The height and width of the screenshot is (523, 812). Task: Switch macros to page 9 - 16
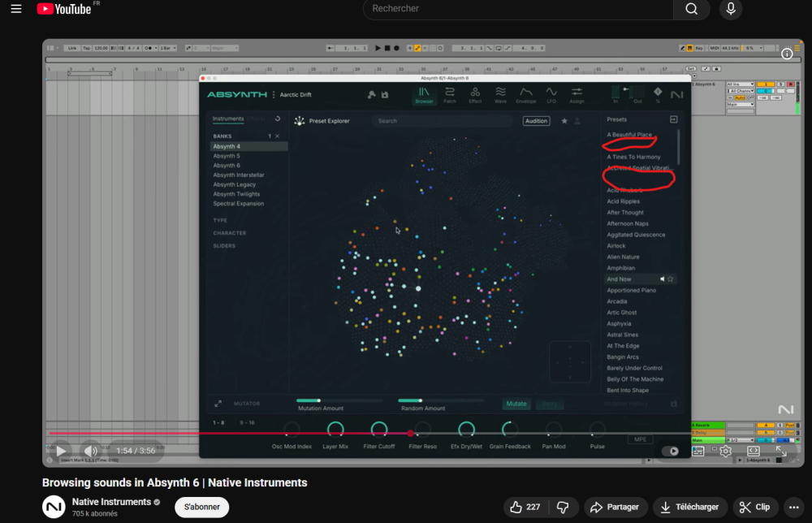(x=247, y=422)
